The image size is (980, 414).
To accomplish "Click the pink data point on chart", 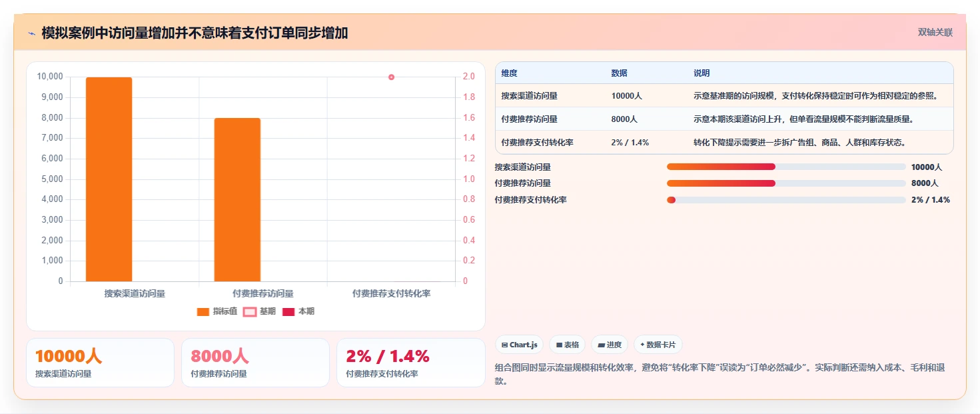I will click(391, 77).
